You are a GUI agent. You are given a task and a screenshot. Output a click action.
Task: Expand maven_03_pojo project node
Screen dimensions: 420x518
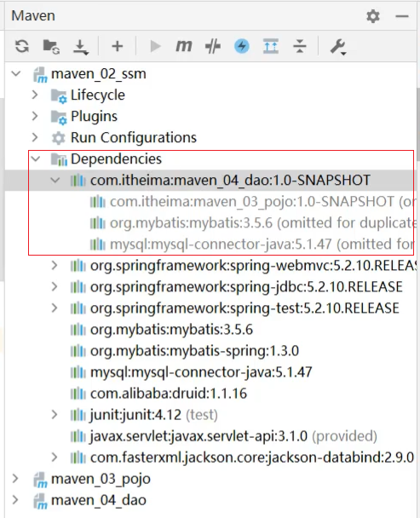pyautogui.click(x=15, y=479)
